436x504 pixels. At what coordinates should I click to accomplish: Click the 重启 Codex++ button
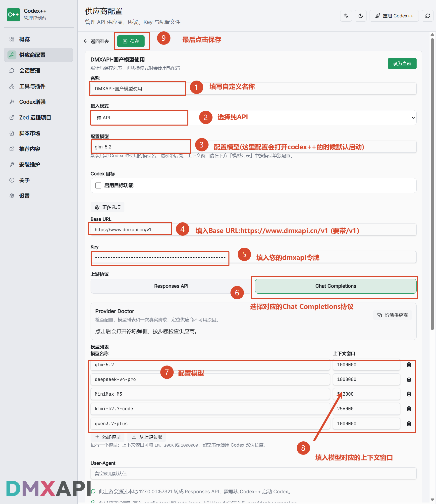click(394, 16)
